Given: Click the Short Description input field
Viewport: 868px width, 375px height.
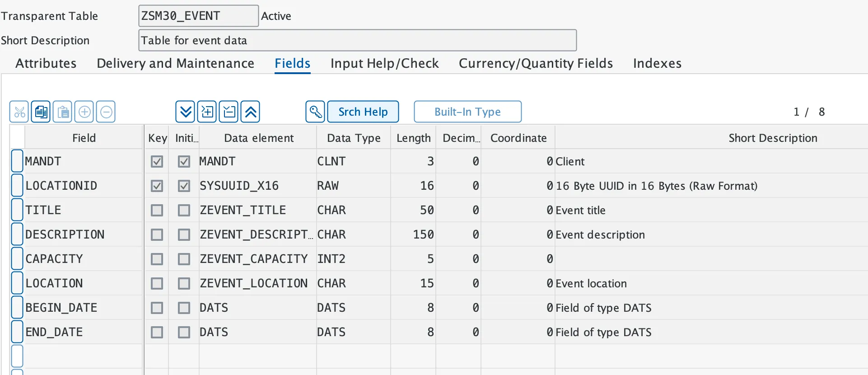Looking at the screenshot, I should pos(357,41).
